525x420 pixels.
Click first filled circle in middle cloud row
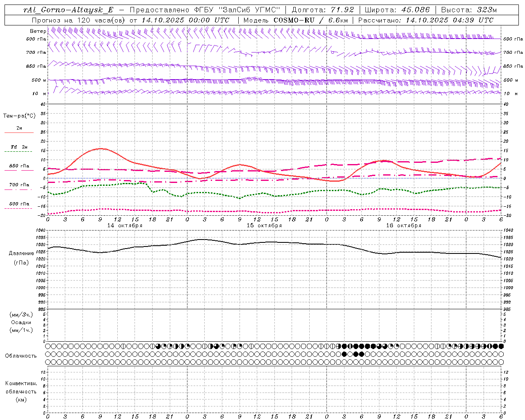(344, 354)
